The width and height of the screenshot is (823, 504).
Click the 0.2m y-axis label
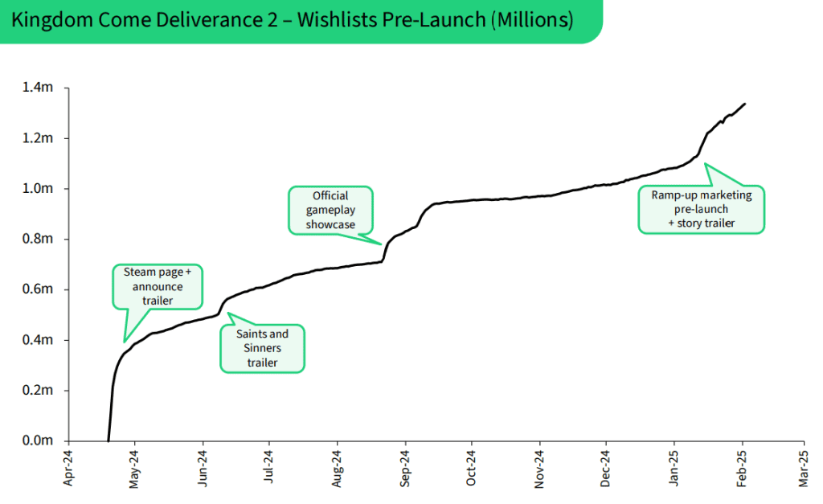[37, 391]
